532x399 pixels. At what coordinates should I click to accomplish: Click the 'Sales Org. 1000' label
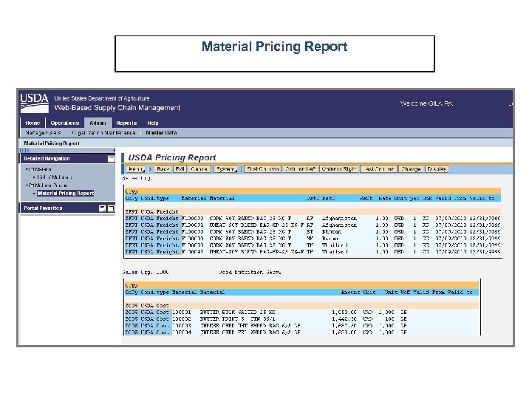tap(146, 272)
